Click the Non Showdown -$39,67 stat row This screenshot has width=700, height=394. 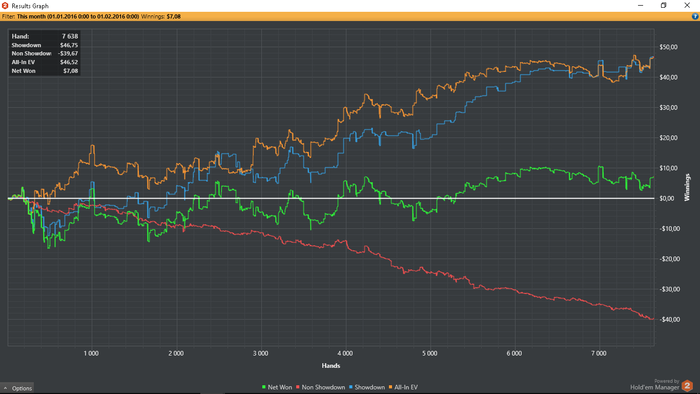click(45, 54)
